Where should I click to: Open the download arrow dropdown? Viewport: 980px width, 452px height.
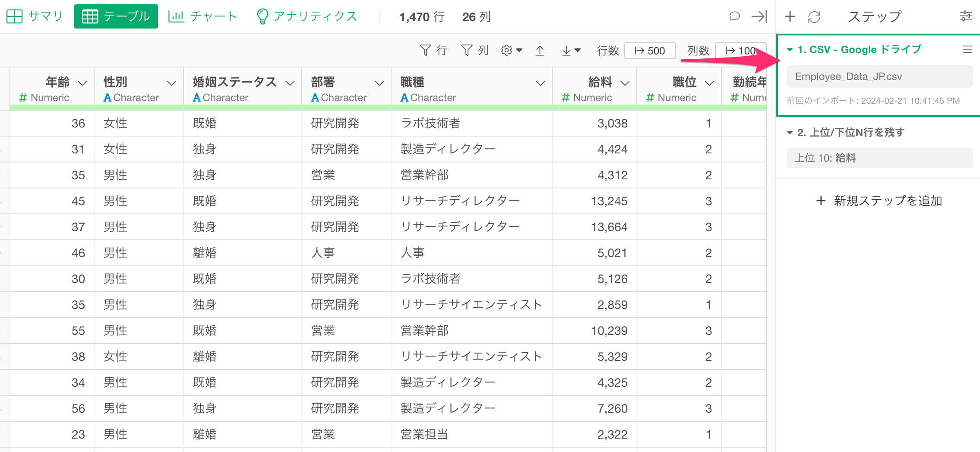571,51
